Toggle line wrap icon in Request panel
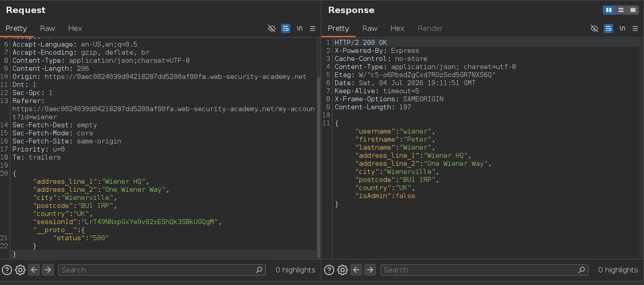Image resolution: width=644 pixels, height=285 pixels. (x=286, y=28)
